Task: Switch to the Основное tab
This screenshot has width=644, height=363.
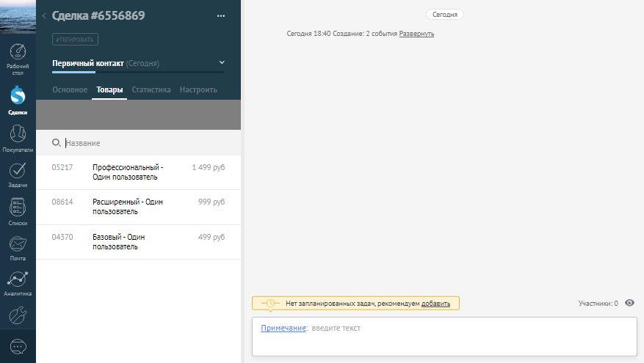Action: [x=69, y=89]
